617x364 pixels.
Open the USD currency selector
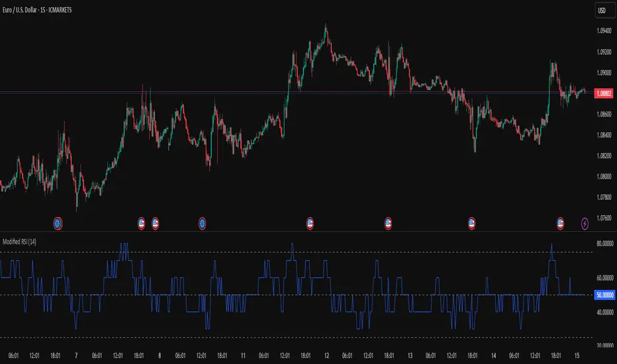tap(603, 11)
